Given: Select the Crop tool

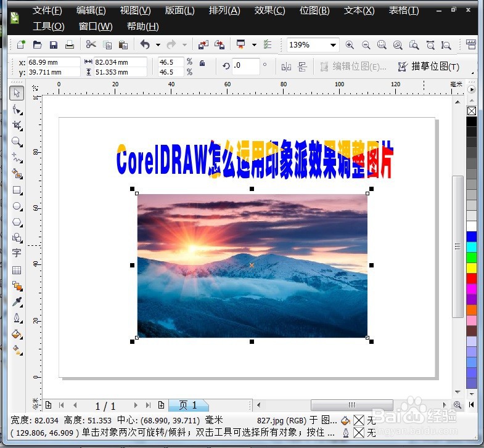Looking at the screenshot, I should pos(17,126).
